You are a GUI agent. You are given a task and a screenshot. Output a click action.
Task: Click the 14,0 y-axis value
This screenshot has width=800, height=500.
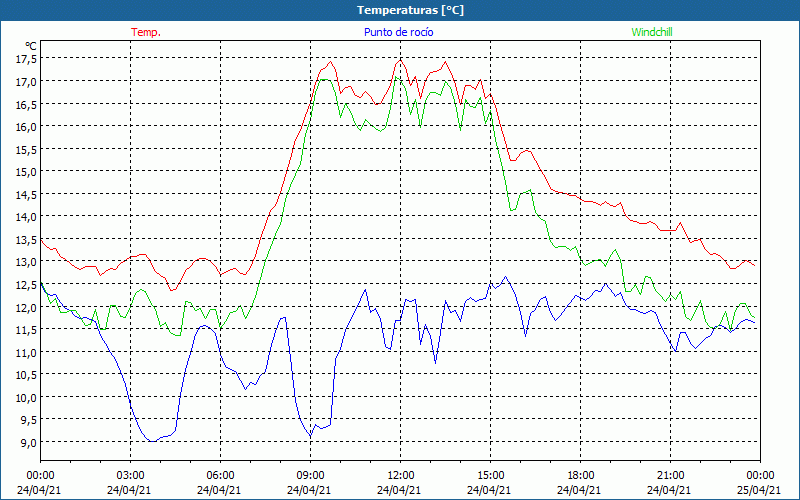pyautogui.click(x=26, y=216)
